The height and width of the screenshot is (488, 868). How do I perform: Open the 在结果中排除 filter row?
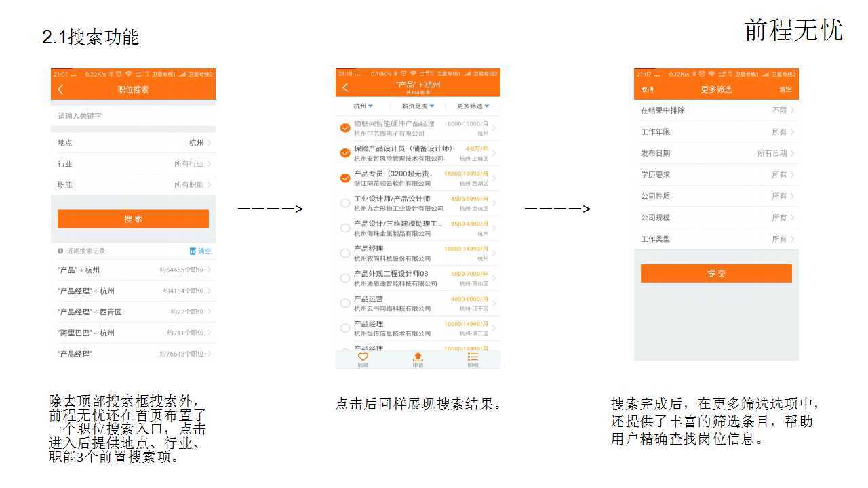[x=716, y=110]
